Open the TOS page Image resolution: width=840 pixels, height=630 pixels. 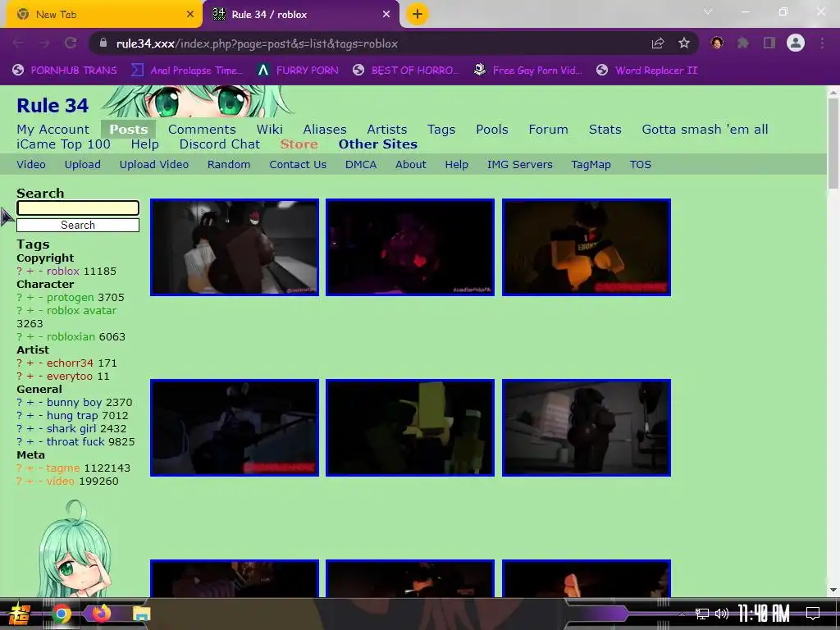640,164
